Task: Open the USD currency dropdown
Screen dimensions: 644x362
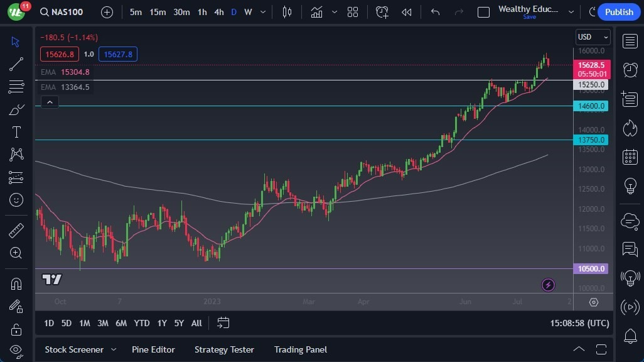Action: [x=593, y=37]
